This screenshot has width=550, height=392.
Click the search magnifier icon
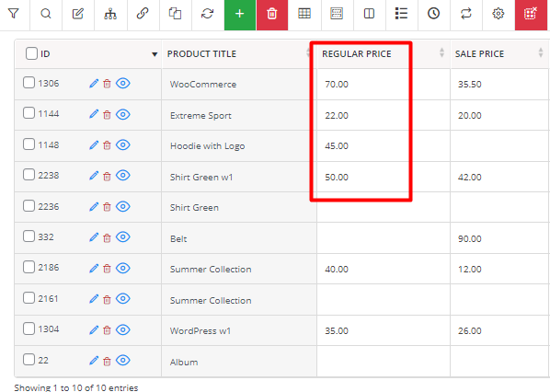[x=46, y=14]
